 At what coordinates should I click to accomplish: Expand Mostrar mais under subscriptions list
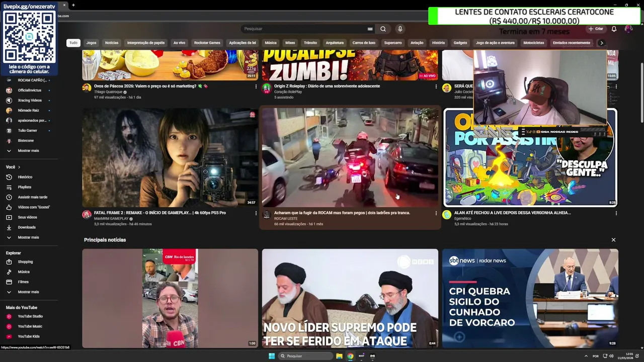coord(28,150)
